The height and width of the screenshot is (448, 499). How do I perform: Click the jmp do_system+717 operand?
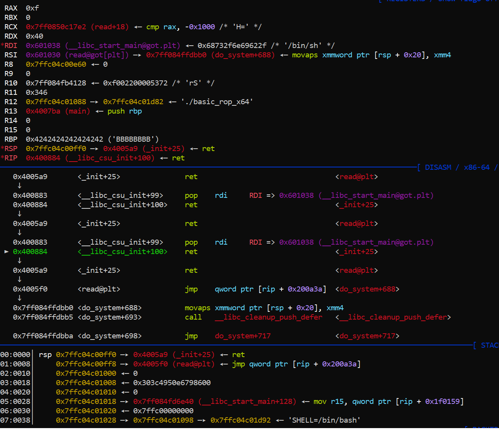click(x=242, y=336)
